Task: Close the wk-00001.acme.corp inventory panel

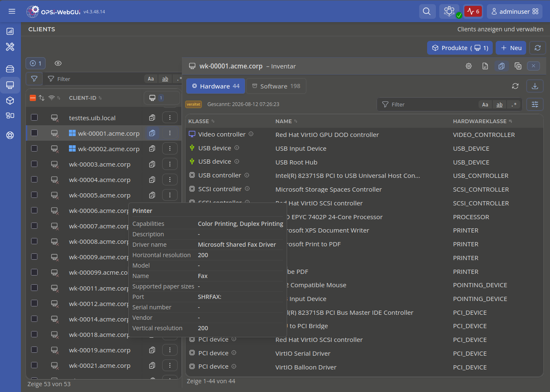Action: (x=533, y=66)
